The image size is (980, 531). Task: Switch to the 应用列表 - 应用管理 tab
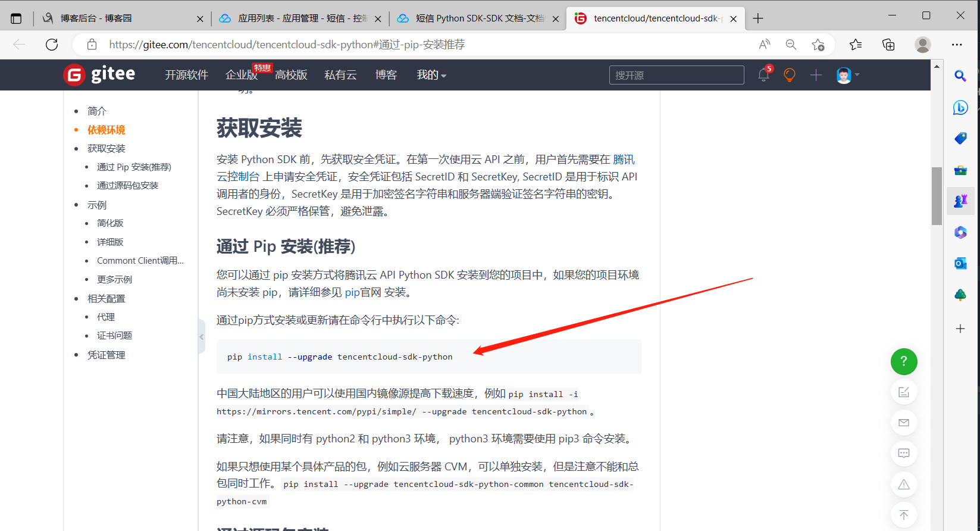[x=300, y=18]
